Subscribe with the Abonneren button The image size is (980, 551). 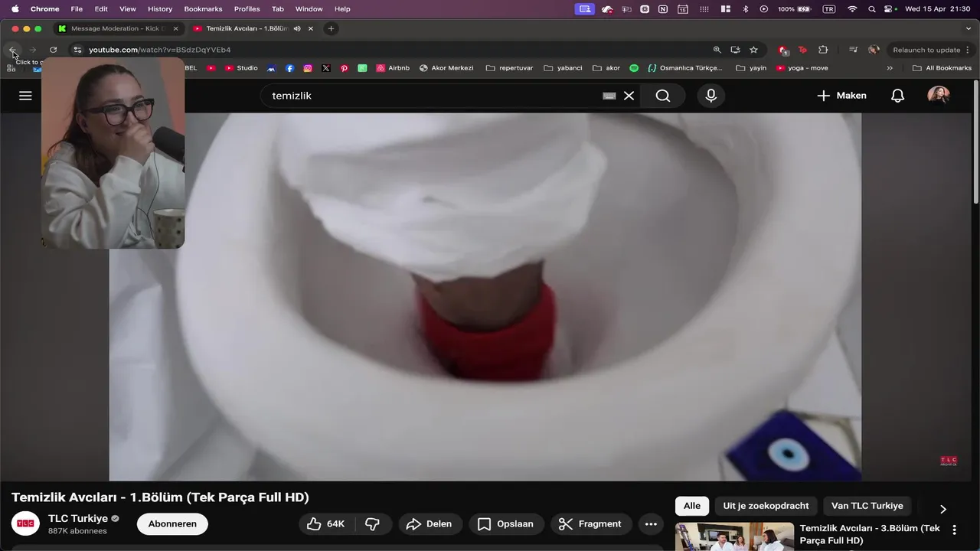click(x=172, y=524)
